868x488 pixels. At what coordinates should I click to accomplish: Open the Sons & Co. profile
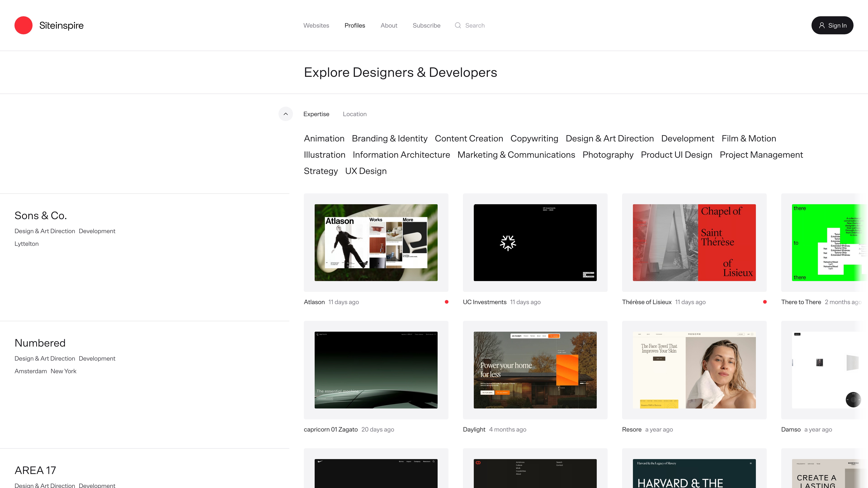(x=41, y=216)
